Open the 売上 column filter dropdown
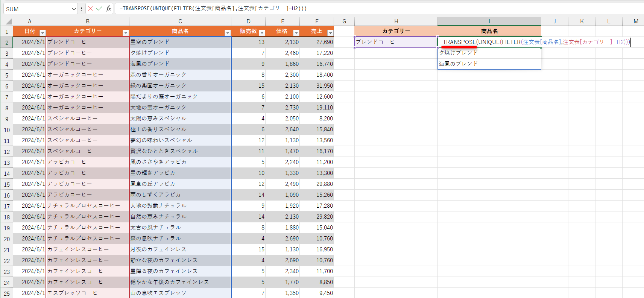The width and height of the screenshot is (644, 298). tap(330, 33)
